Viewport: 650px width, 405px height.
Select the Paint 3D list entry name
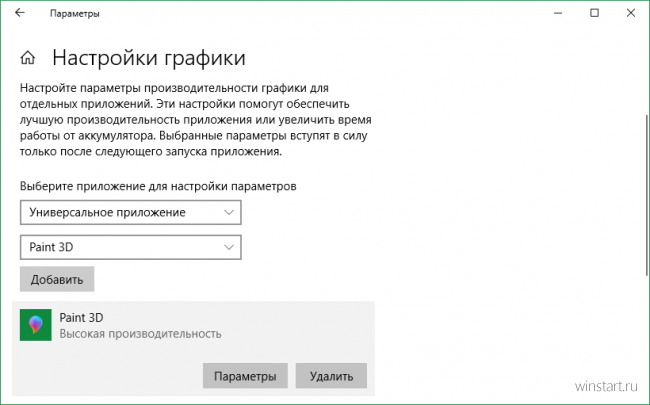[x=81, y=318]
